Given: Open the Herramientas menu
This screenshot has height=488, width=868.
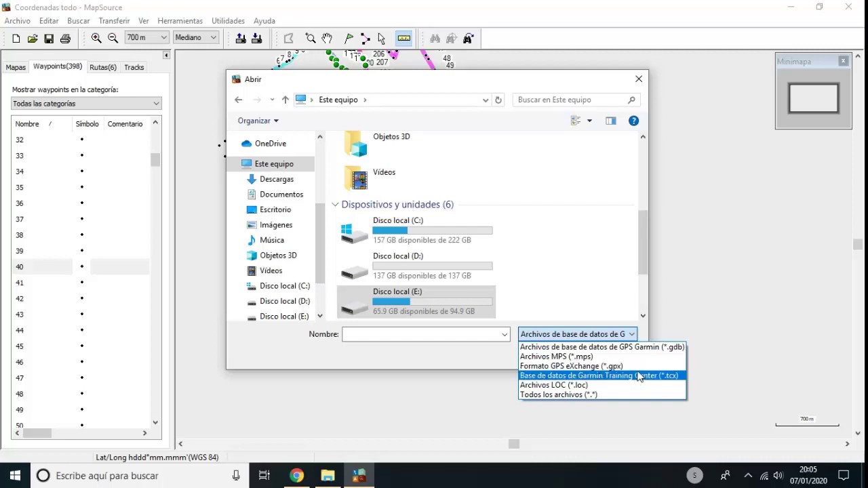Looking at the screenshot, I should tap(180, 21).
